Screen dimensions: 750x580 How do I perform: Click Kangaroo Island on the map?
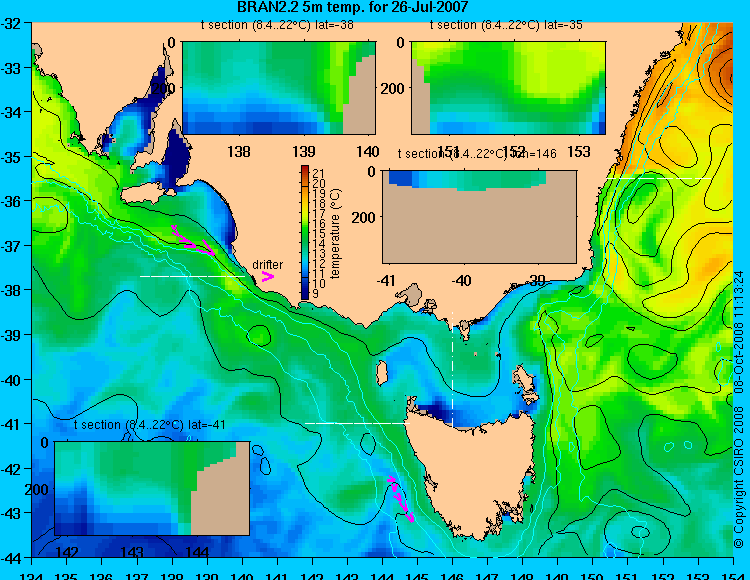pos(147,191)
